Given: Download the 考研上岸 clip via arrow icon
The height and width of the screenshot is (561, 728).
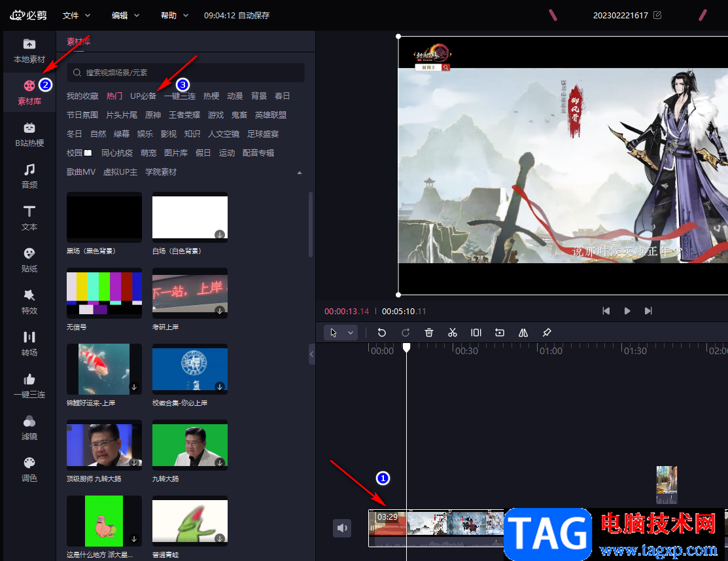Looking at the screenshot, I should [220, 310].
